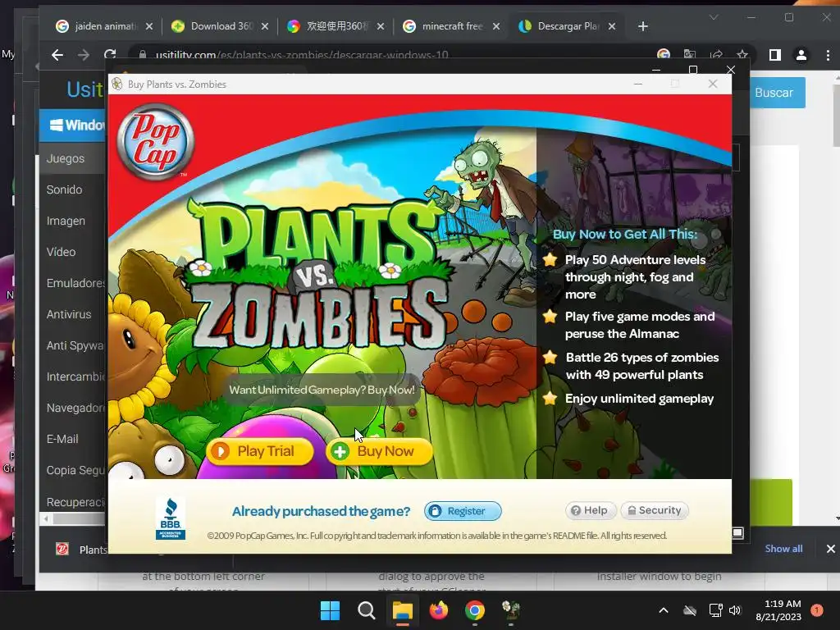The width and height of the screenshot is (840, 630).
Task: Reload the Chrome page
Action: 110,54
